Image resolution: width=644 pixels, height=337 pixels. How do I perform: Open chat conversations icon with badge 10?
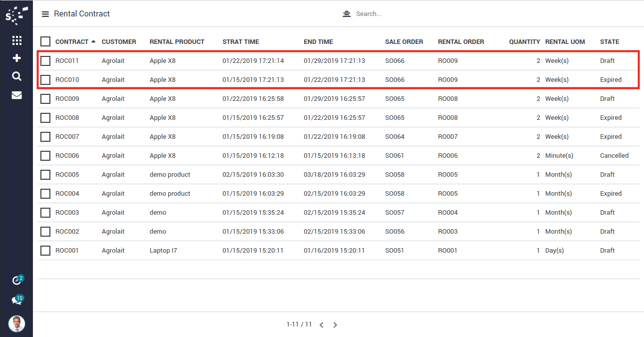pyautogui.click(x=17, y=300)
